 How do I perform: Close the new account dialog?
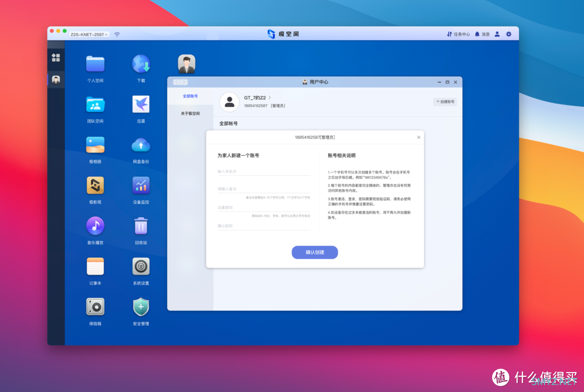click(x=419, y=137)
